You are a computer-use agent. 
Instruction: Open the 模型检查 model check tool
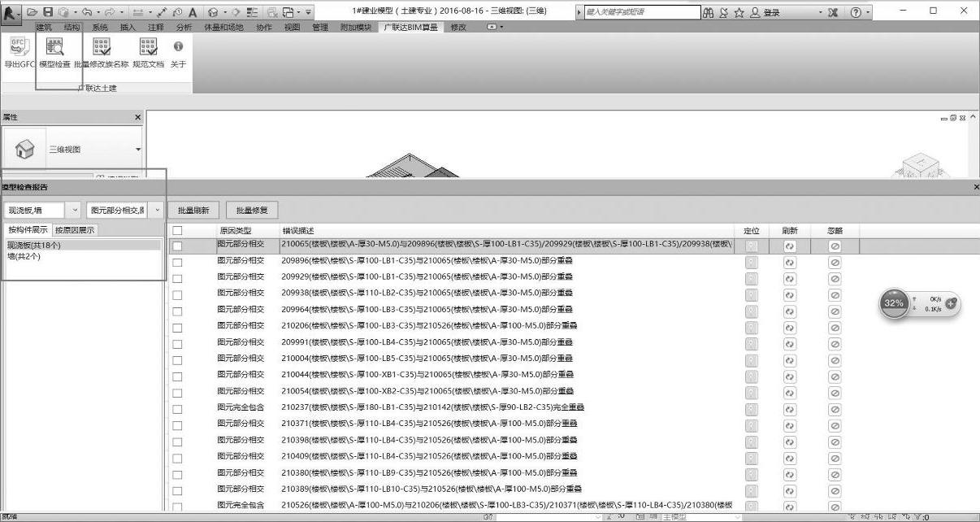coord(55,49)
